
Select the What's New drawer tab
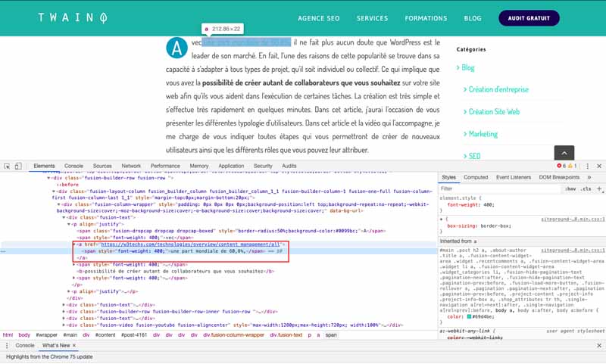56,346
